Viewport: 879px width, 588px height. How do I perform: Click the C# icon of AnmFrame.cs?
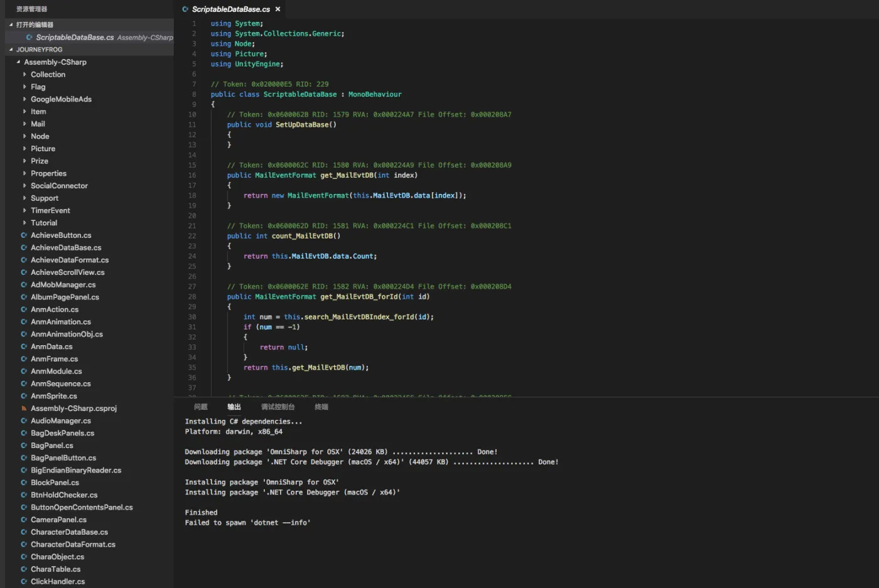(24, 359)
